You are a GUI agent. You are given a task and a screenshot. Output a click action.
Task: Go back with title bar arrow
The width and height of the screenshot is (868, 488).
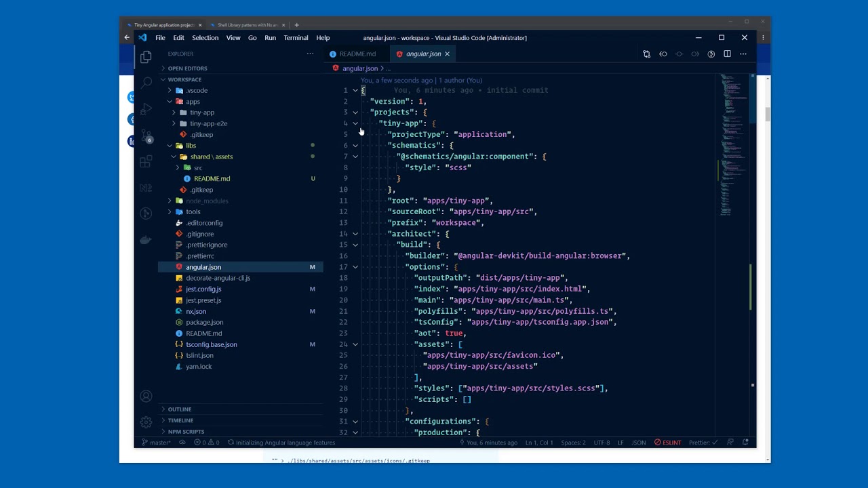(127, 38)
